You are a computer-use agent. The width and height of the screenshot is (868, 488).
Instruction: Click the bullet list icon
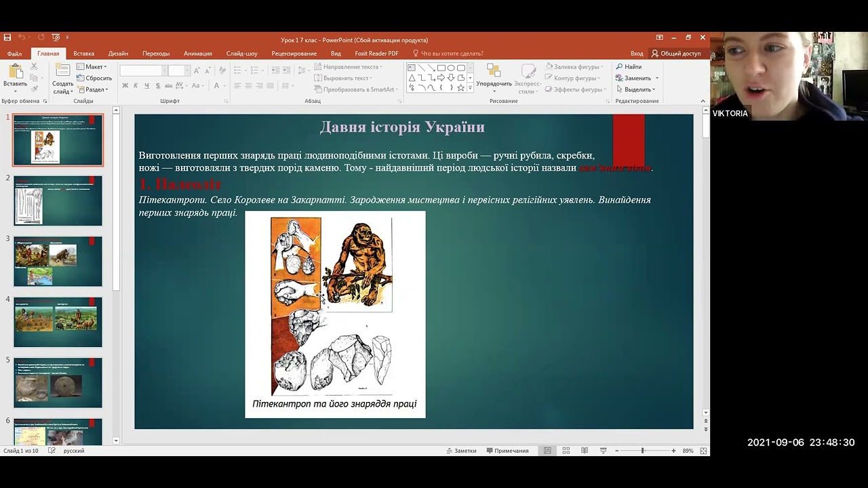pos(239,70)
